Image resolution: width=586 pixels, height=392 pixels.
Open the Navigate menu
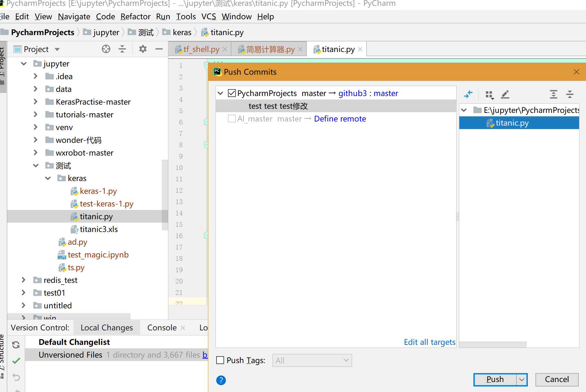pos(74,17)
